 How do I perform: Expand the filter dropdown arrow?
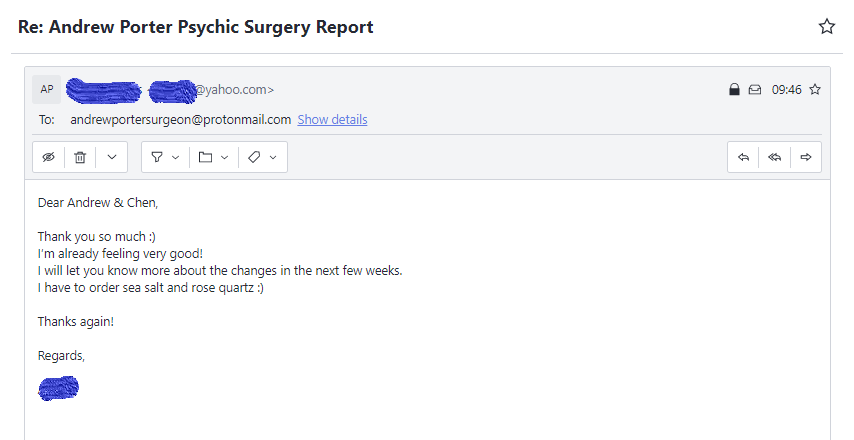point(175,157)
